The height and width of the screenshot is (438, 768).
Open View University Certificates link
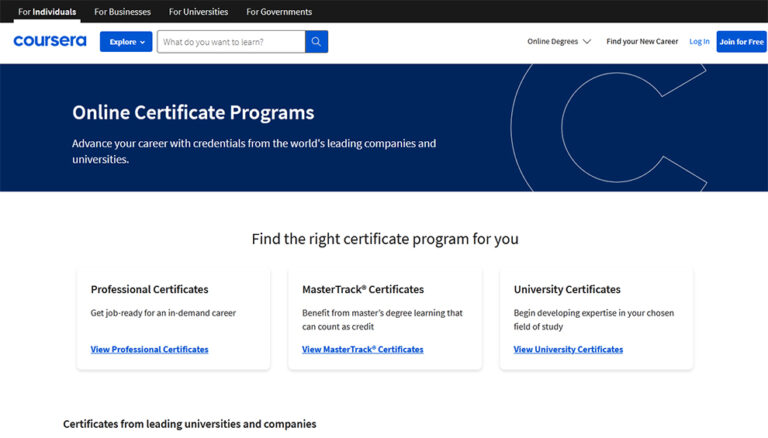(x=568, y=349)
